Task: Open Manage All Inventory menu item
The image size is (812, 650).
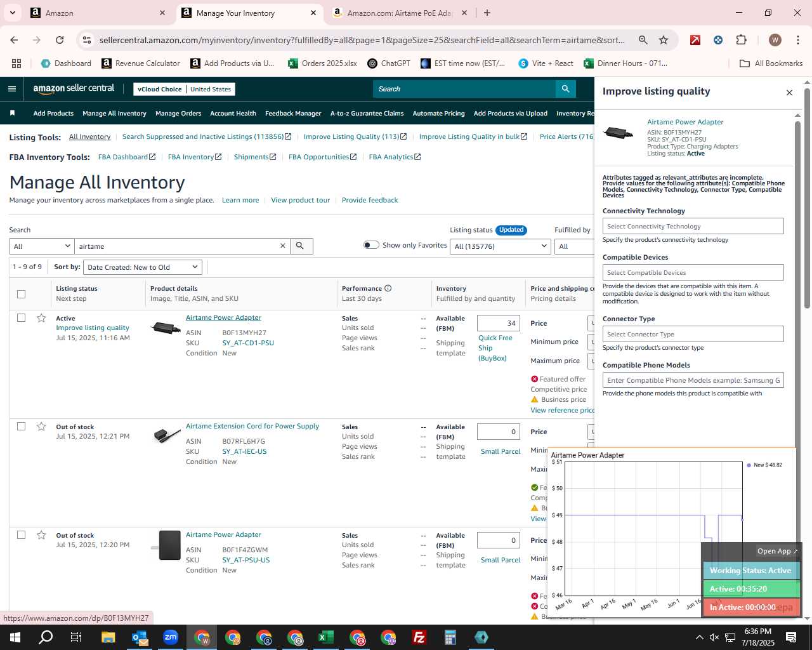Action: (114, 114)
